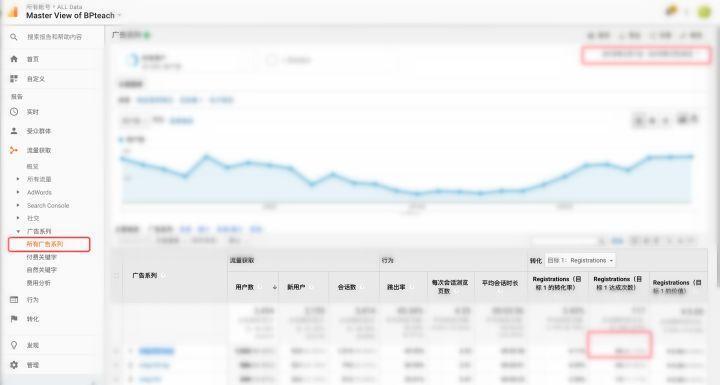
Task: Select 所有广告系列 in the sidebar
Action: [x=45, y=244]
